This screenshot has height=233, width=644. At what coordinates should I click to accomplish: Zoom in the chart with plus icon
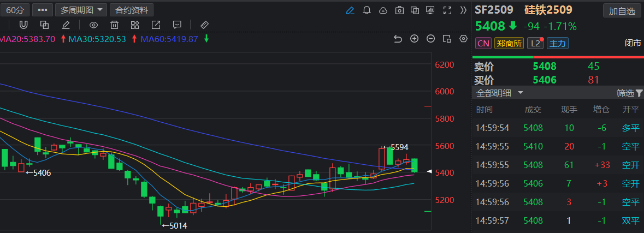tap(415, 39)
